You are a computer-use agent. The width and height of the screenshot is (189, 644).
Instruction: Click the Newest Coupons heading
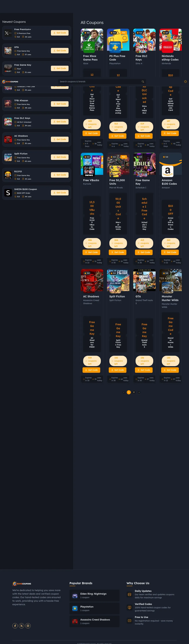(14, 22)
